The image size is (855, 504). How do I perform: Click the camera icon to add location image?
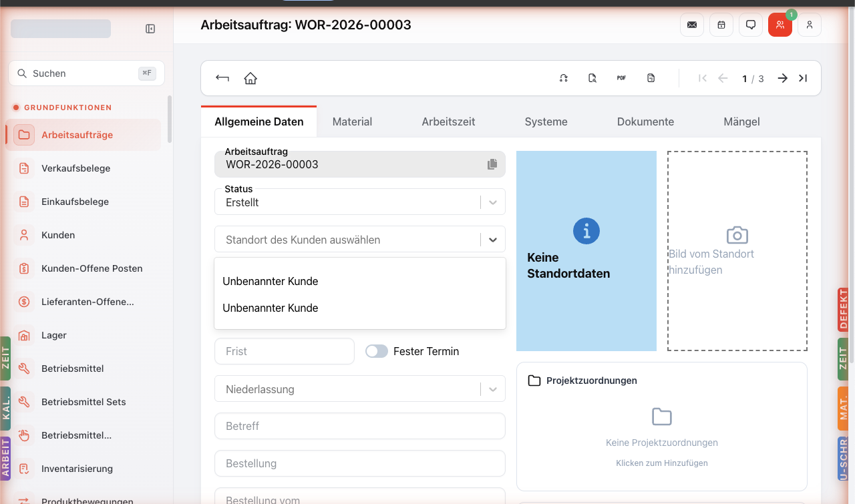737,235
